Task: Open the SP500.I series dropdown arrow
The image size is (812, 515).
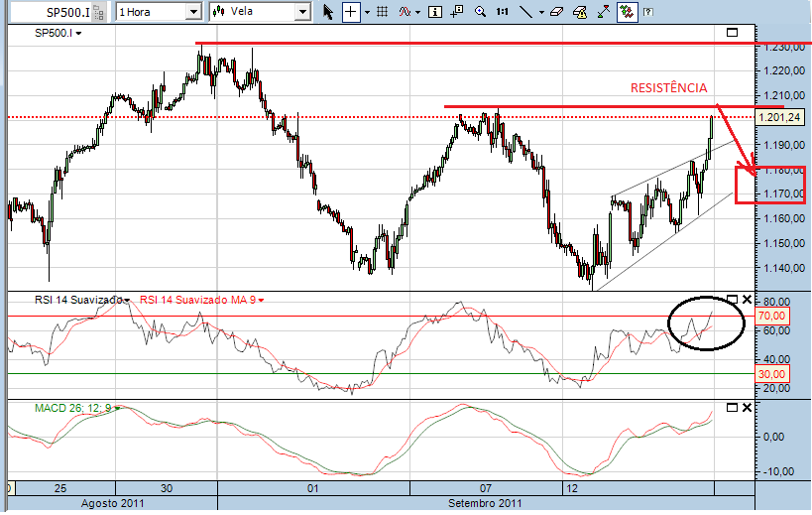Action: tap(78, 33)
